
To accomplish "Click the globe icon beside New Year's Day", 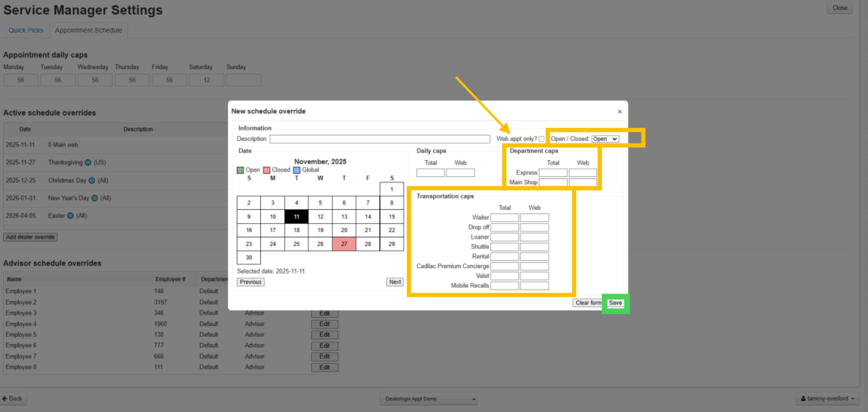I will click(x=95, y=198).
